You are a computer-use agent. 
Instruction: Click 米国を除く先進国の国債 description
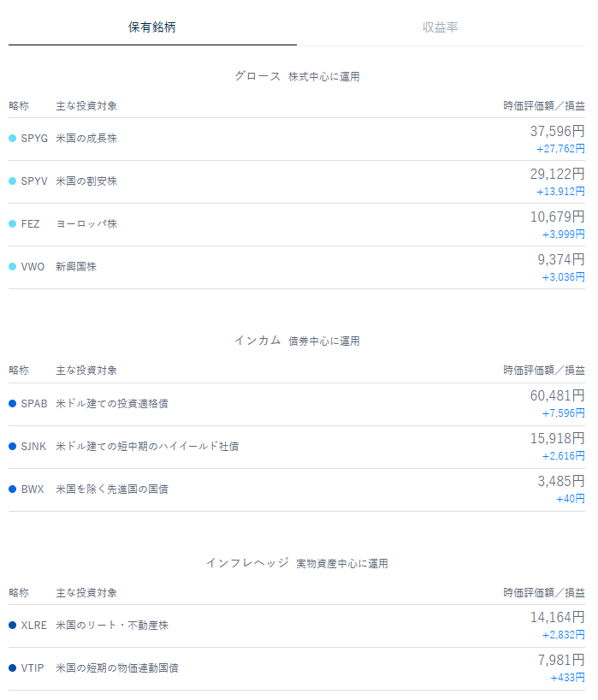[x=112, y=489]
